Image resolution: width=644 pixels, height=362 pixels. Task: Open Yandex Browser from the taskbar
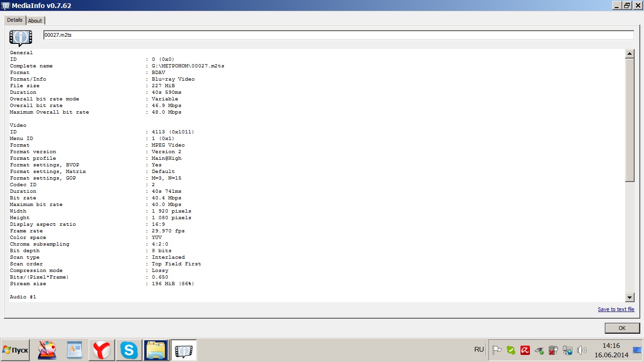(101, 350)
